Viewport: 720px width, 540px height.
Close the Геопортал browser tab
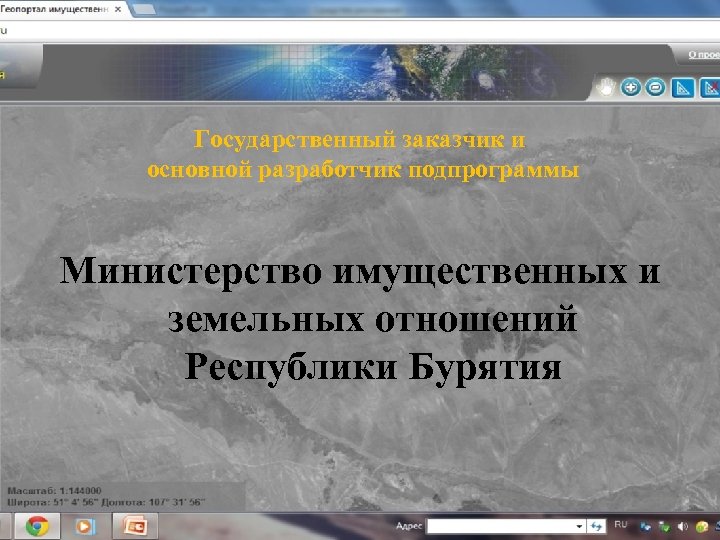point(118,9)
